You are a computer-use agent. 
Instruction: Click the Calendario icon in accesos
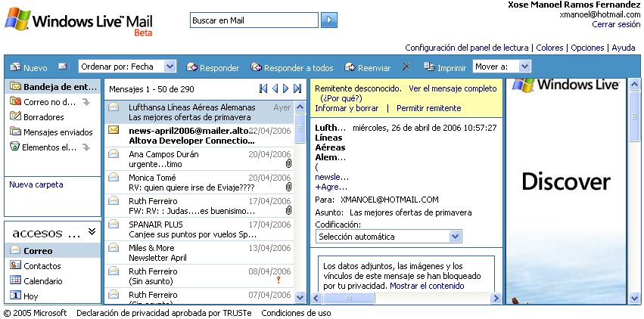(15, 280)
